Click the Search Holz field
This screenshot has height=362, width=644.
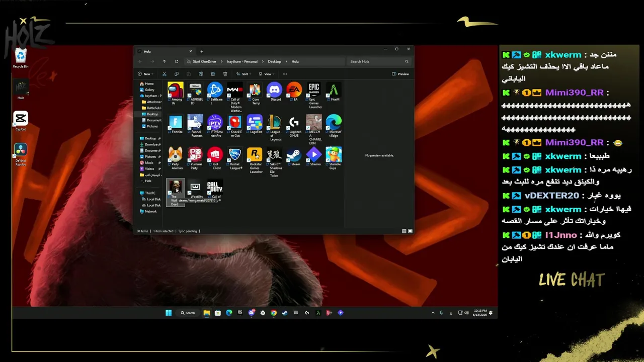click(x=379, y=61)
